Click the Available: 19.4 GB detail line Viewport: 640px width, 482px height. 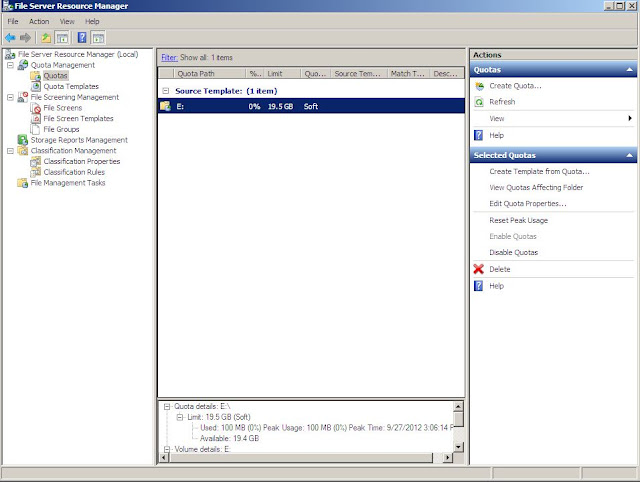point(229,438)
